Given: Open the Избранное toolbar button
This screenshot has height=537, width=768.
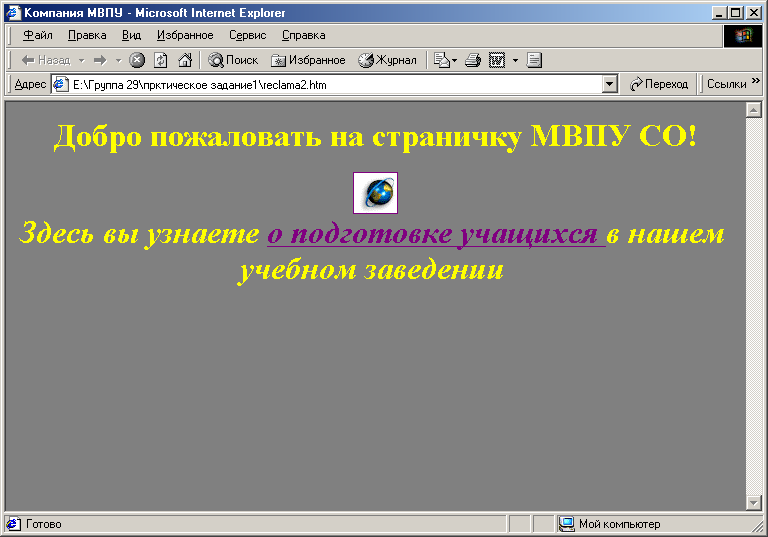Looking at the screenshot, I should coord(309,60).
